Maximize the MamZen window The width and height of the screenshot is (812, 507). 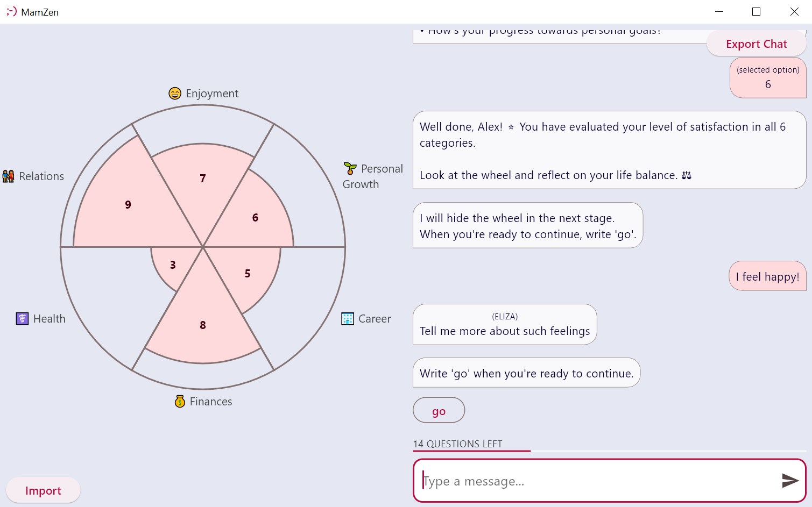(756, 11)
